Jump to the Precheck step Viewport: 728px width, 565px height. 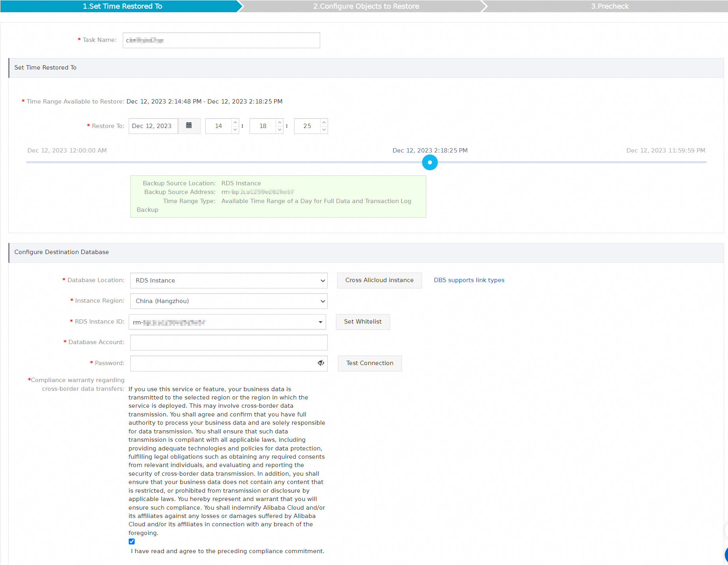(609, 6)
